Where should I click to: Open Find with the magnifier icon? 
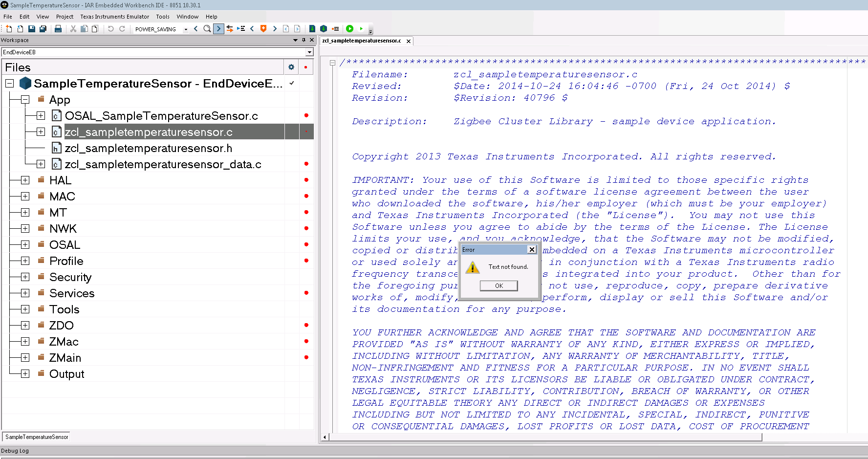tap(207, 29)
